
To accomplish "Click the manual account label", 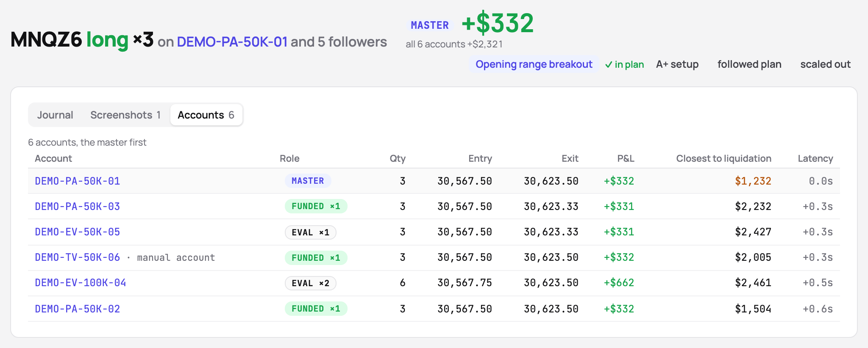I will click(x=176, y=257).
